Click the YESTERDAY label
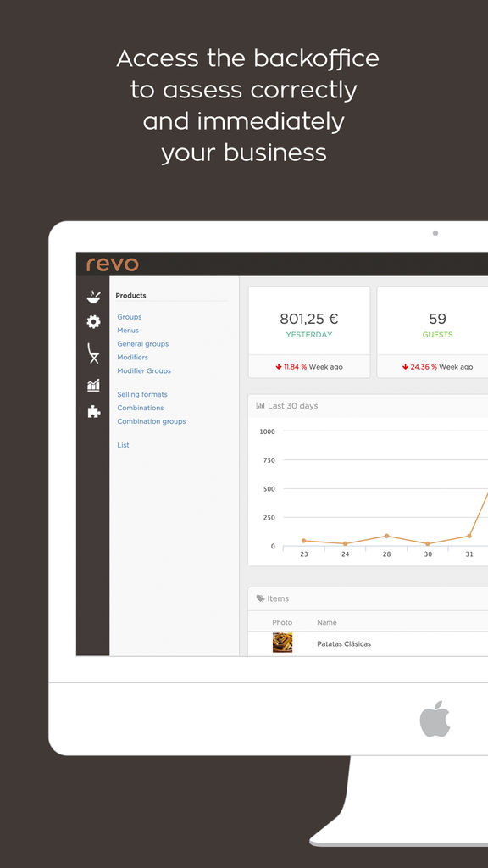Image resolution: width=488 pixels, height=868 pixels. 308,335
